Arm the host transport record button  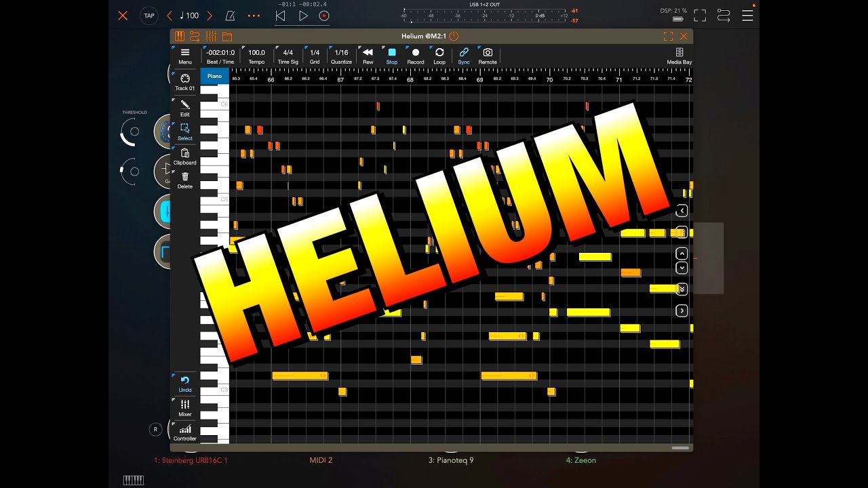pyautogui.click(x=324, y=16)
